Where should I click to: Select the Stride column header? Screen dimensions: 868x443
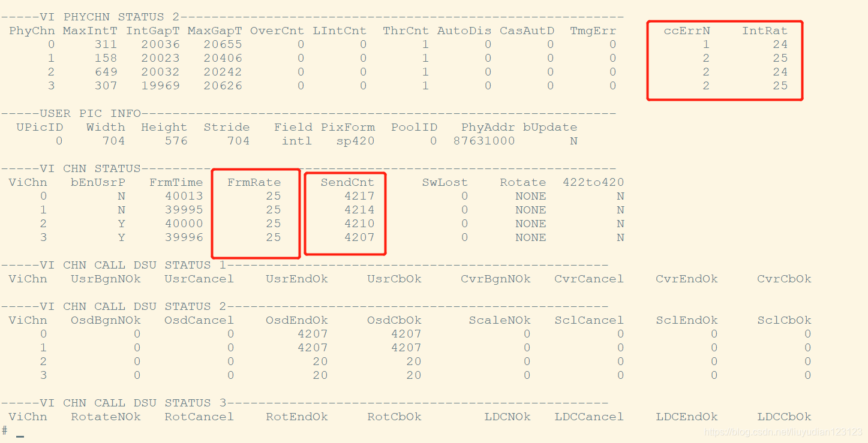pyautogui.click(x=227, y=127)
